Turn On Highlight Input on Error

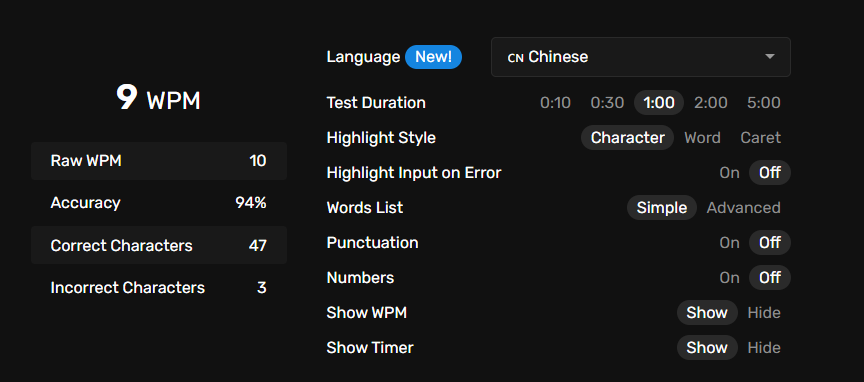click(x=729, y=173)
